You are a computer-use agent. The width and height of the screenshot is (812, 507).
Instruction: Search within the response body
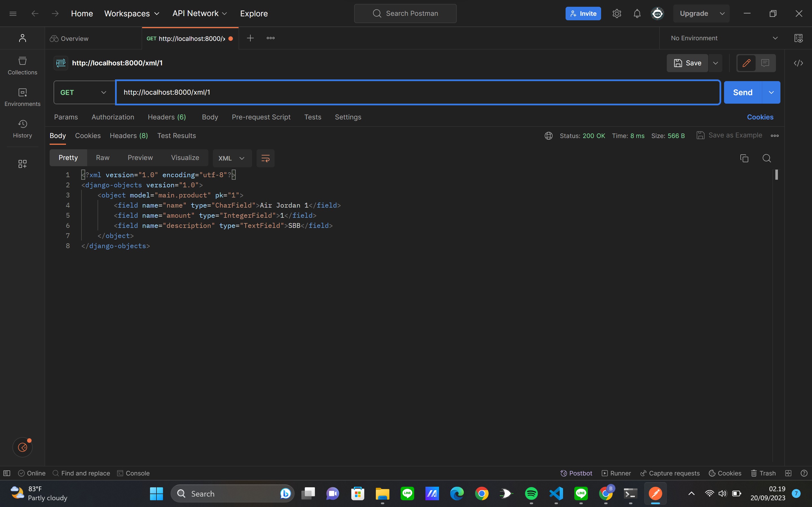(x=767, y=158)
